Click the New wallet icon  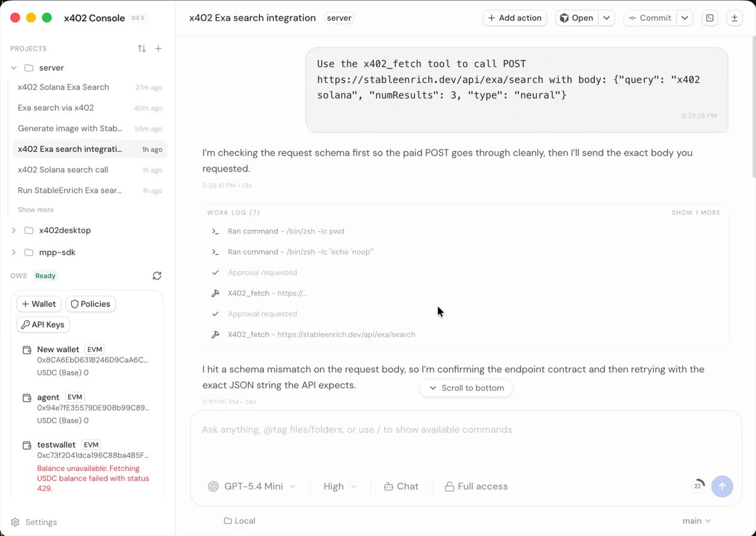tap(28, 350)
